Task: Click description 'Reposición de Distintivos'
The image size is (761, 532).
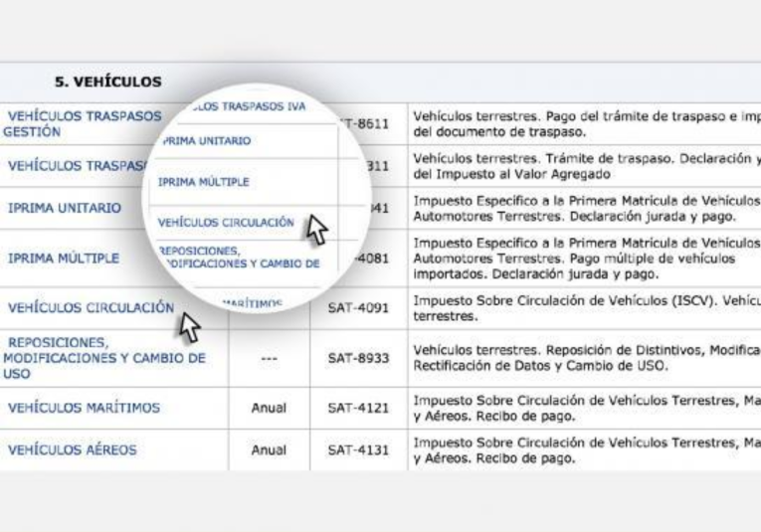Action: point(626,350)
